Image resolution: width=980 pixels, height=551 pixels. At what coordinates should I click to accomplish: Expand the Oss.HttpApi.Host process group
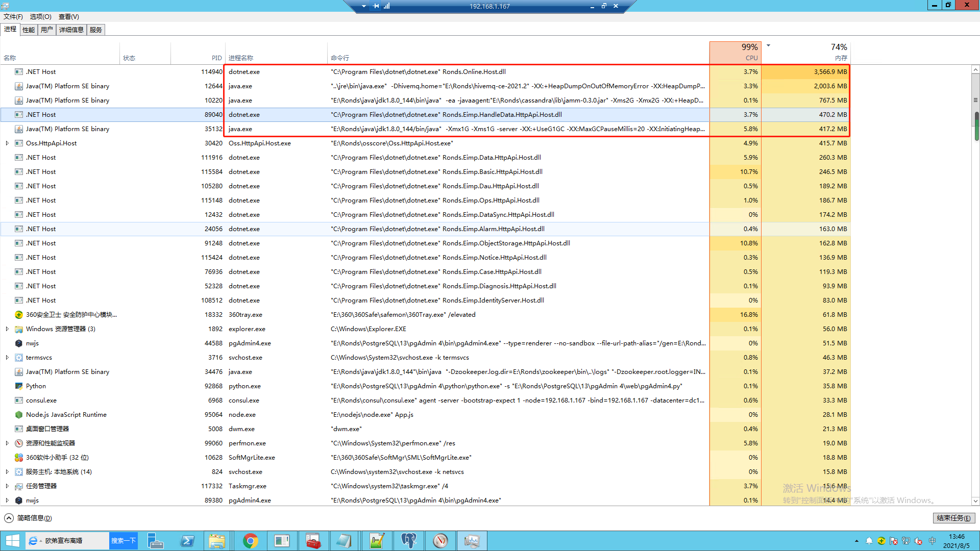click(7, 143)
